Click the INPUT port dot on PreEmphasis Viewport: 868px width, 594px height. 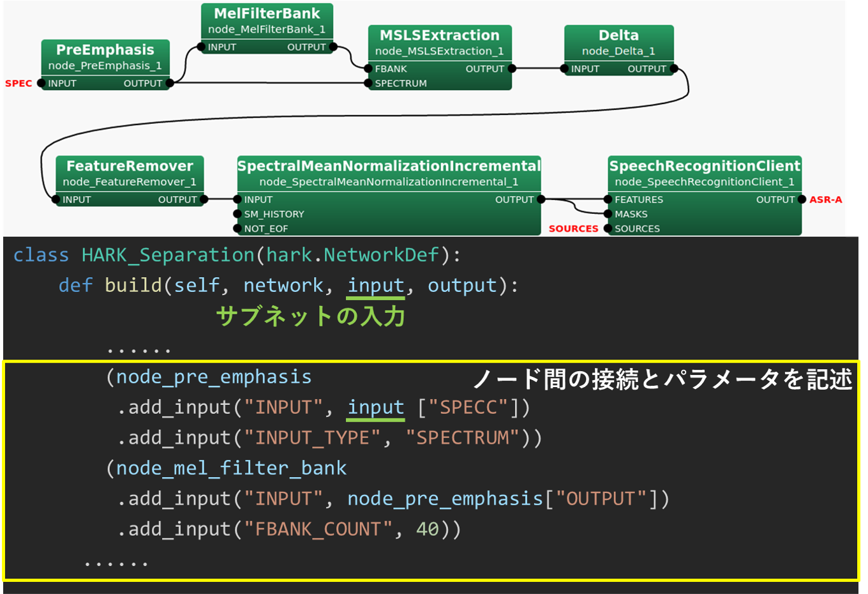(41, 83)
